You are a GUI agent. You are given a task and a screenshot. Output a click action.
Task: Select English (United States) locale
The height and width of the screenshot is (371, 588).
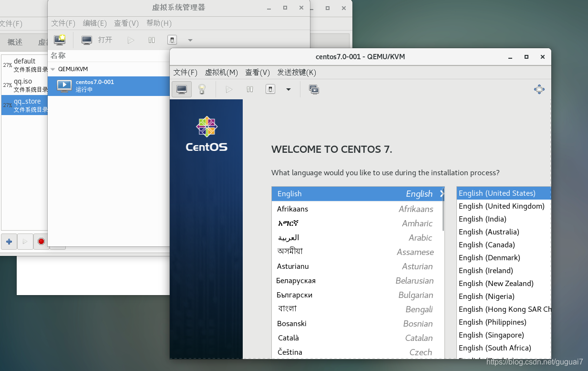(504, 193)
